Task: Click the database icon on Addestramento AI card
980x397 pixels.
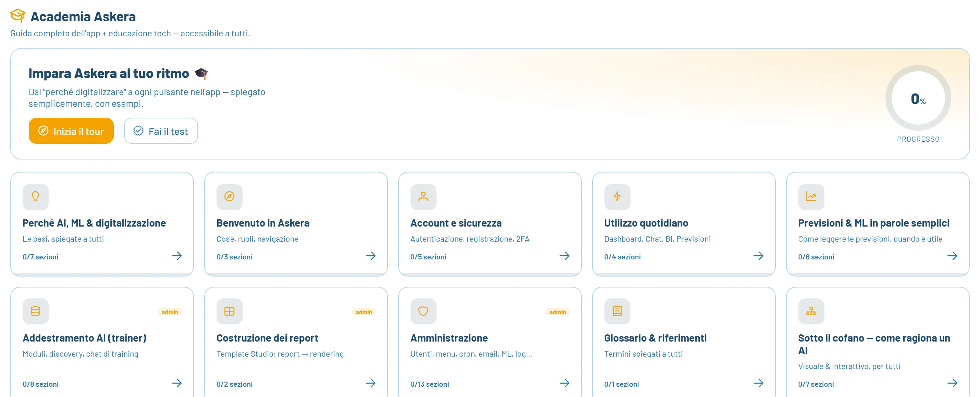Action: (35, 311)
